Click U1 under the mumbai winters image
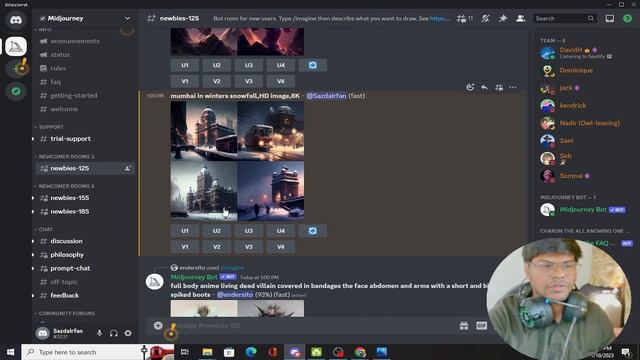Viewport: 640px width, 360px height. [185, 231]
